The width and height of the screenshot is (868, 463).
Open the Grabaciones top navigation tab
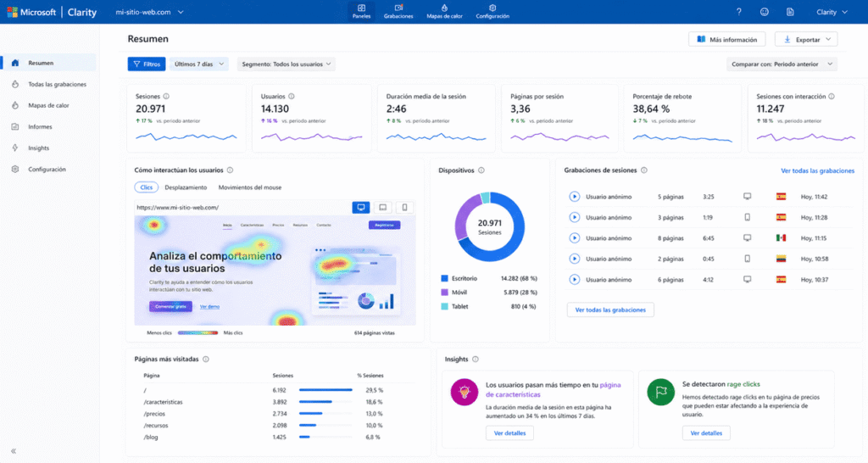point(398,11)
